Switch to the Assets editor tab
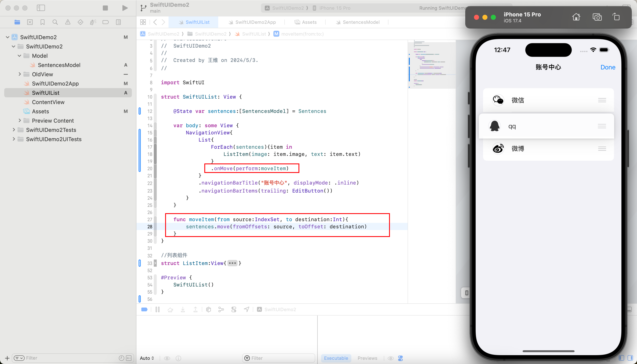The width and height of the screenshot is (637, 364). 305,22
